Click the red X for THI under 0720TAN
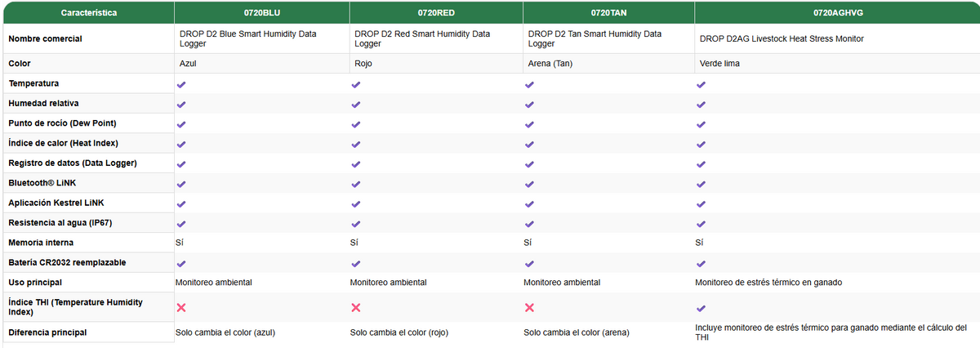 click(529, 307)
